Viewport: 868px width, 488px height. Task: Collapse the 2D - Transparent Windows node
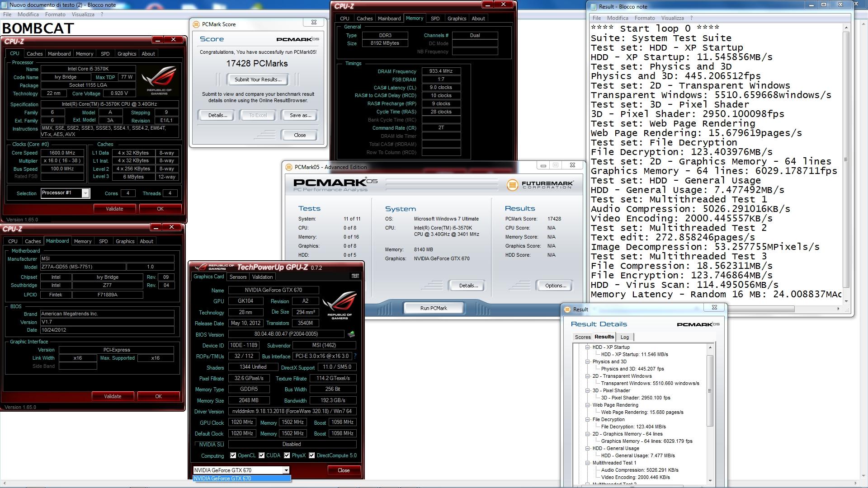[x=588, y=376]
